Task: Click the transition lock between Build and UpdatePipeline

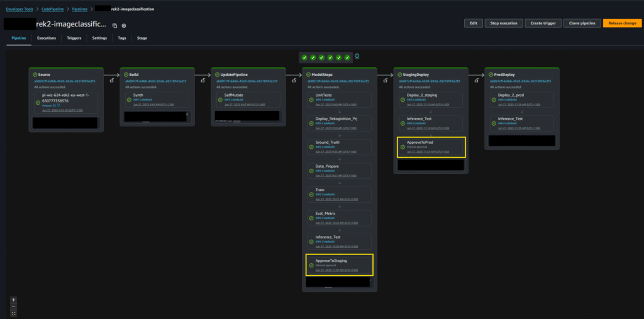Action: (203, 80)
